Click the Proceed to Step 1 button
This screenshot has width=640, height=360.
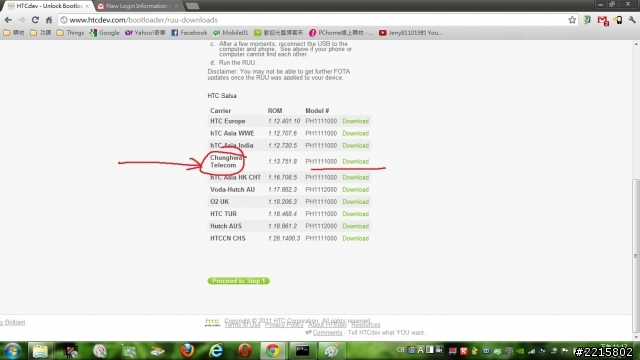(238, 281)
